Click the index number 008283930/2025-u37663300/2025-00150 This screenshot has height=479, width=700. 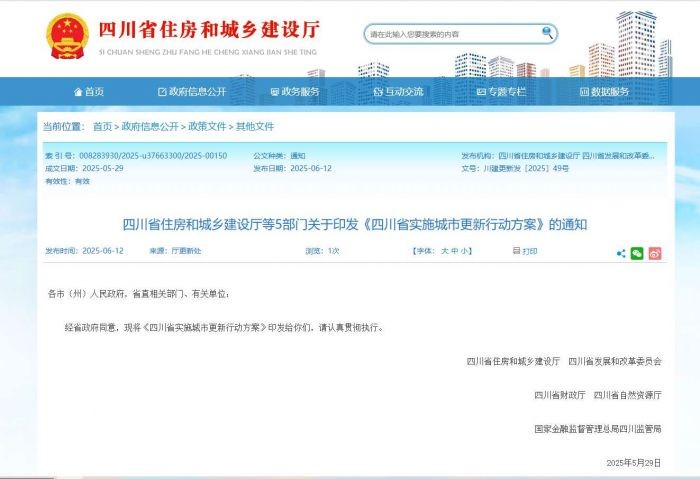click(153, 155)
